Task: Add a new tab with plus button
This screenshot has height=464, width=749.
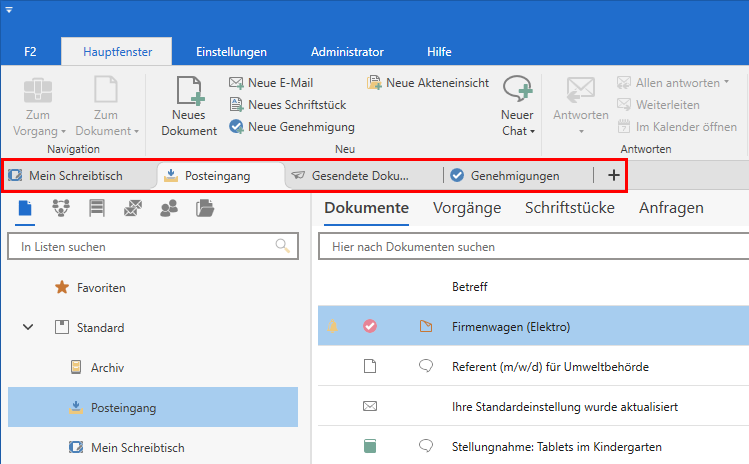Action: pyautogui.click(x=613, y=176)
